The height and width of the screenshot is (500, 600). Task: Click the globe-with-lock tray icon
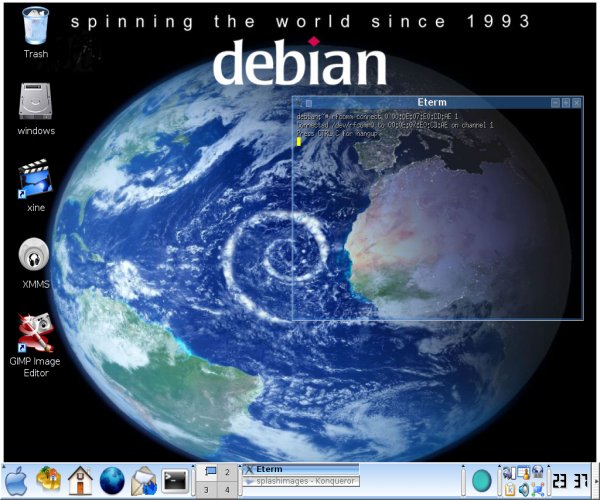pos(538,472)
